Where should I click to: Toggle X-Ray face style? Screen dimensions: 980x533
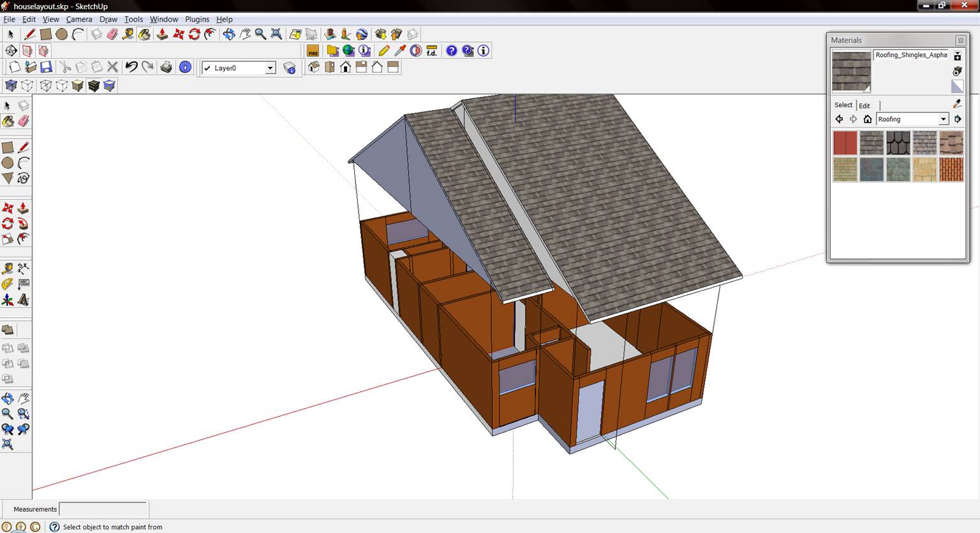(x=11, y=86)
